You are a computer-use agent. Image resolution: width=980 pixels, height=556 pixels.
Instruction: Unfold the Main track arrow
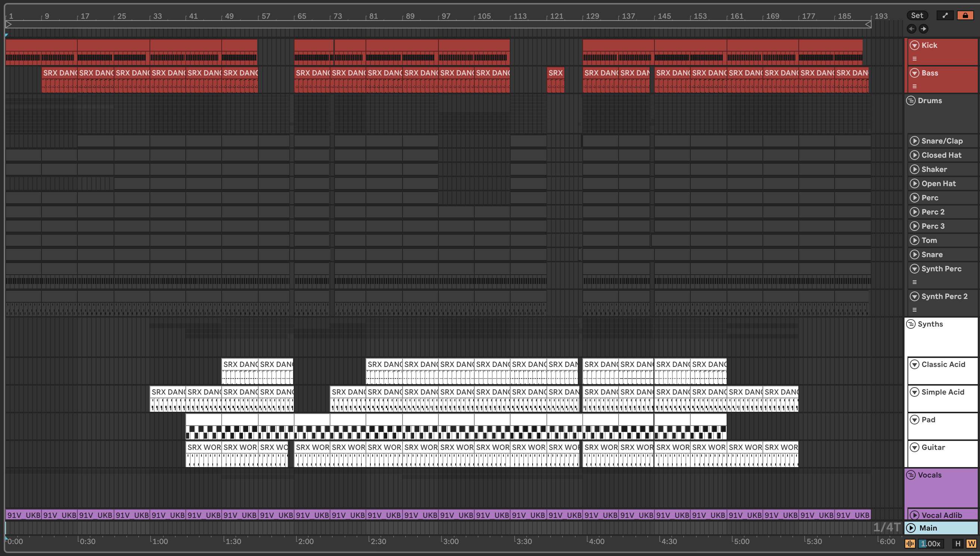tap(911, 528)
